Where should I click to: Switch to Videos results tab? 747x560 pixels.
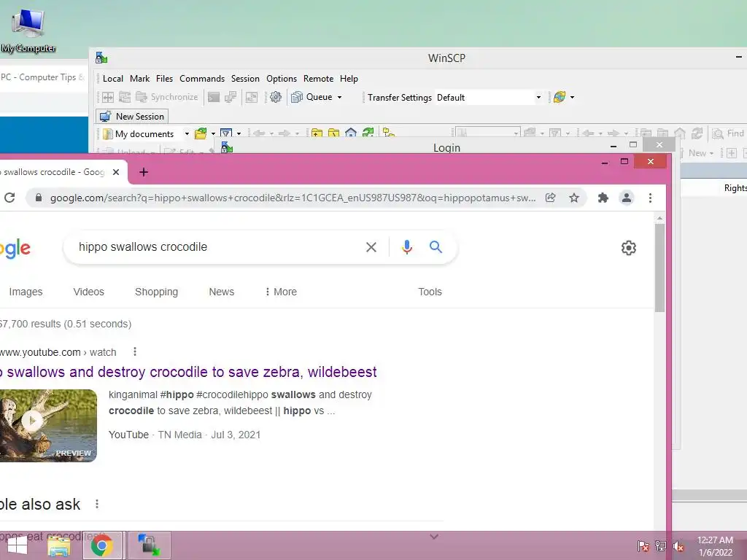(88, 292)
